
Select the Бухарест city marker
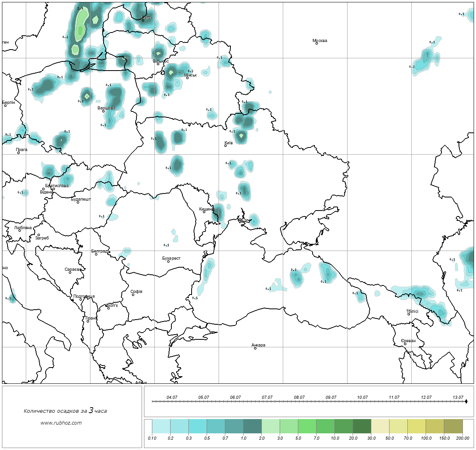168,261
